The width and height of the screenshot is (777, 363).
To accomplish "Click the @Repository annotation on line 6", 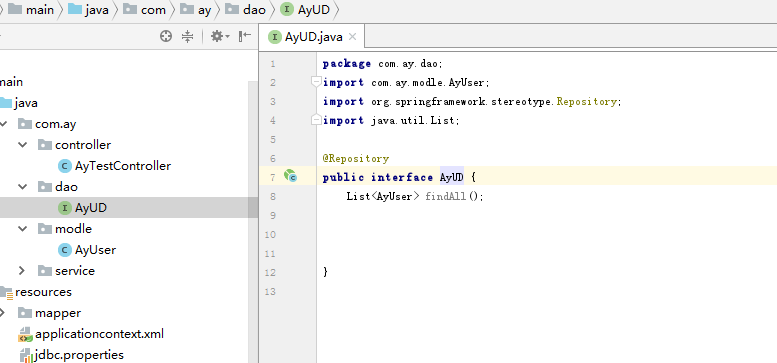I will (355, 158).
